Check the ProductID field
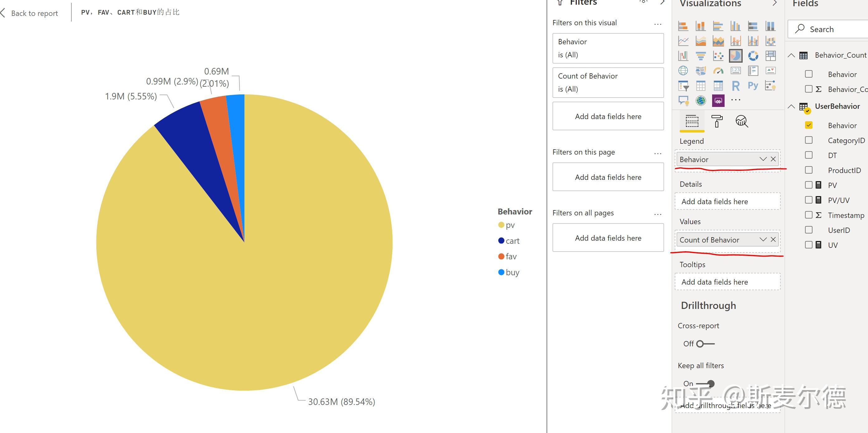 pyautogui.click(x=809, y=170)
